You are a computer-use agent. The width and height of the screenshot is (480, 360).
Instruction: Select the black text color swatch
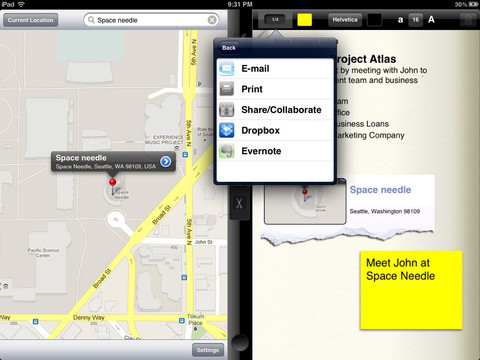pyautogui.click(x=375, y=20)
